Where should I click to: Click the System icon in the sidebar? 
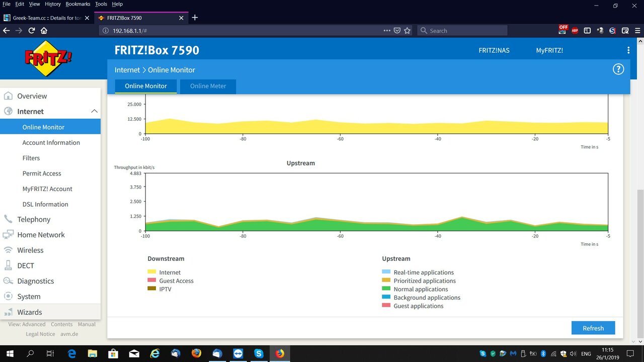(x=8, y=297)
